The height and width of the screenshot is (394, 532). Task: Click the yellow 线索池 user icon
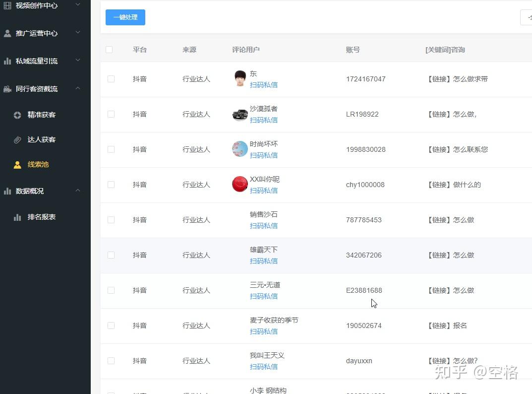tap(17, 165)
